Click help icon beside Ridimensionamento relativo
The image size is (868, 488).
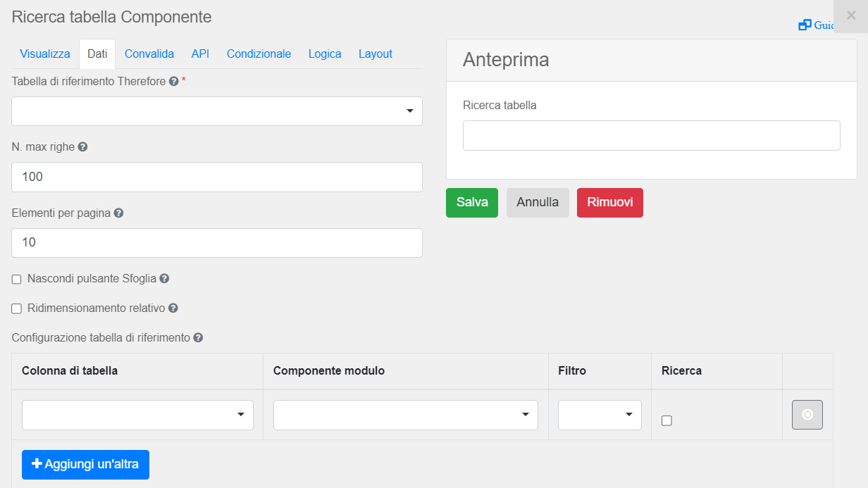click(173, 308)
